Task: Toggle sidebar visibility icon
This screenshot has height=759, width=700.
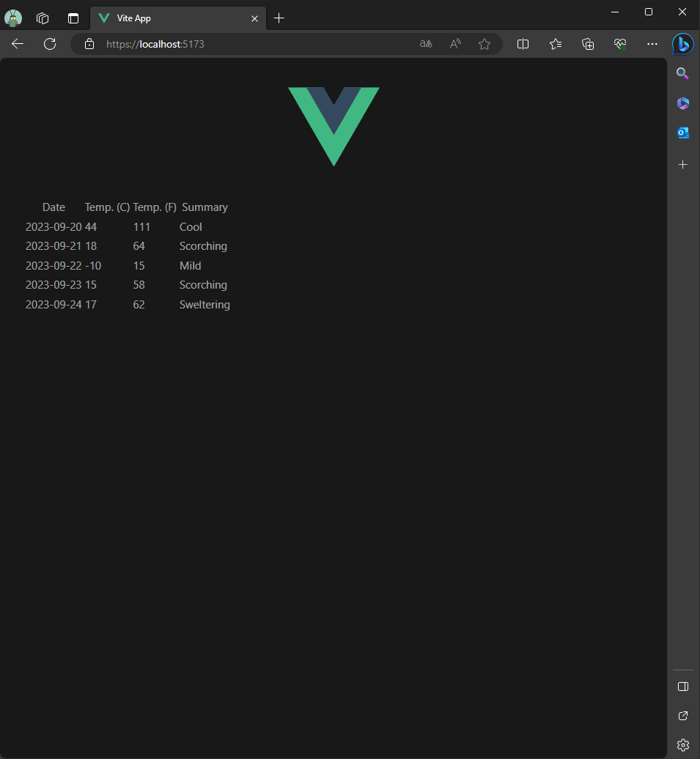Action: tap(683, 686)
